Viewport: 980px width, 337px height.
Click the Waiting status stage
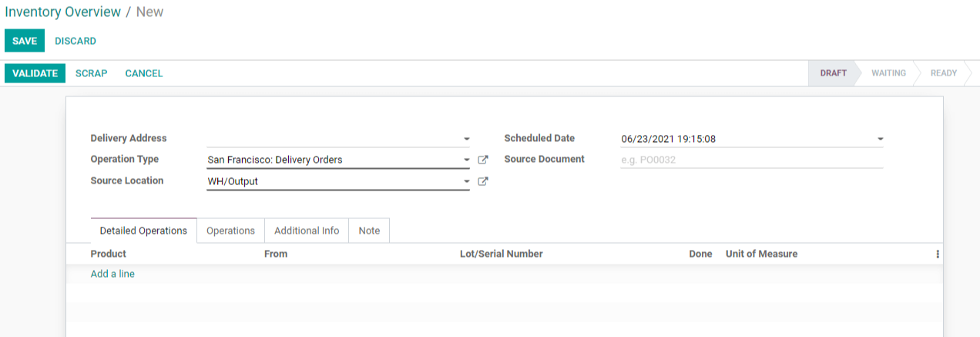click(888, 73)
